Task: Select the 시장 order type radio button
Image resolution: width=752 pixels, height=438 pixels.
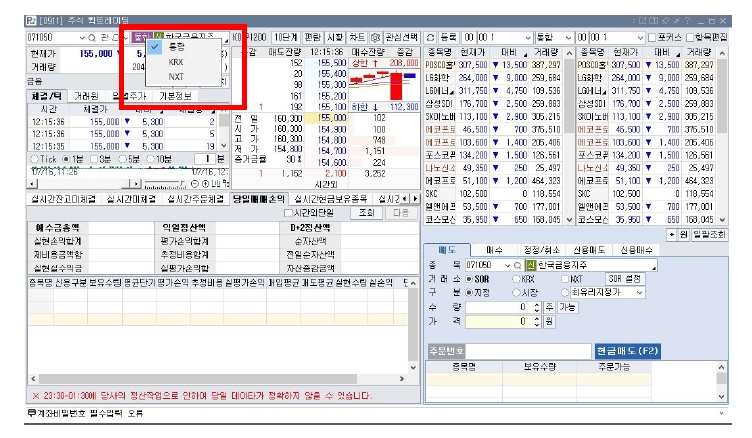Action: (516, 292)
